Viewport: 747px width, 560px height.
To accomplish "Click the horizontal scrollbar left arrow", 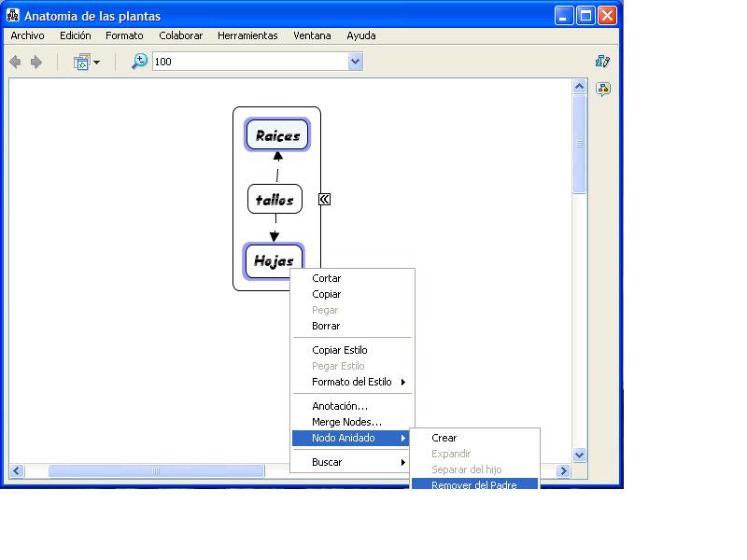I will [x=17, y=471].
